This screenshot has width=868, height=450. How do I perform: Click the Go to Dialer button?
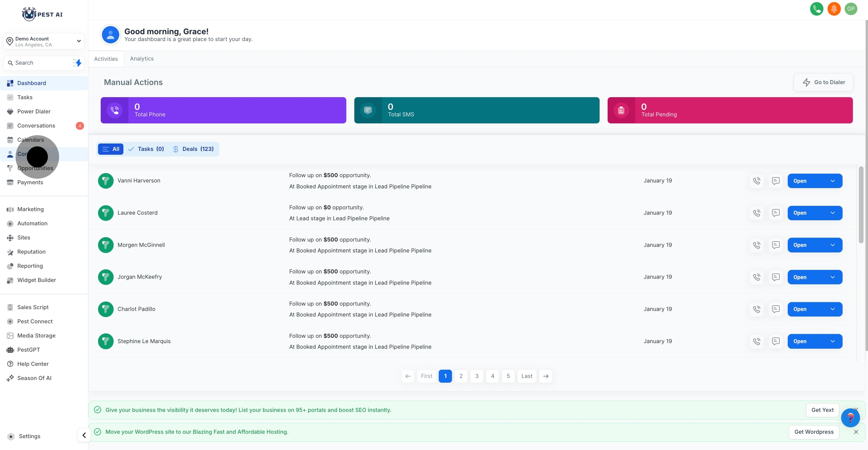click(823, 82)
